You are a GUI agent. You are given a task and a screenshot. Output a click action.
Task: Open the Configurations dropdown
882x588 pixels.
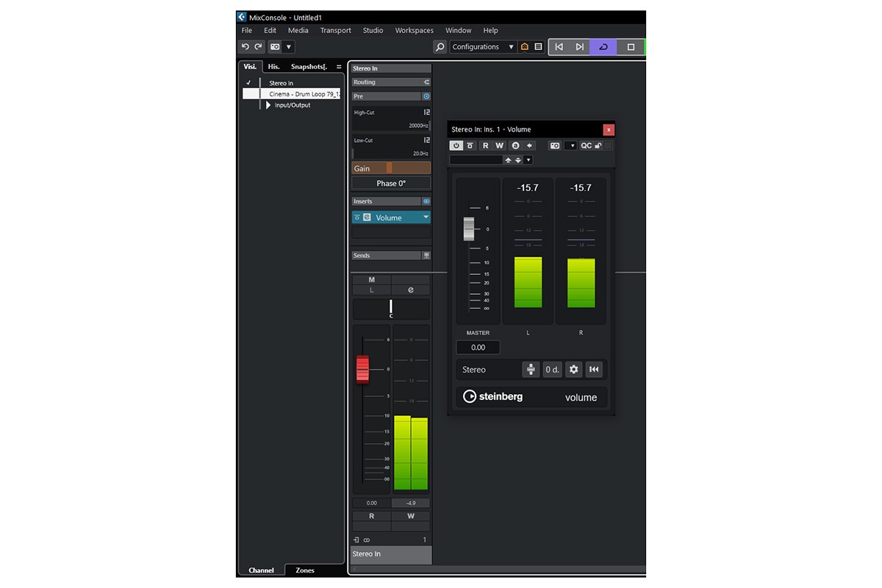pos(482,46)
